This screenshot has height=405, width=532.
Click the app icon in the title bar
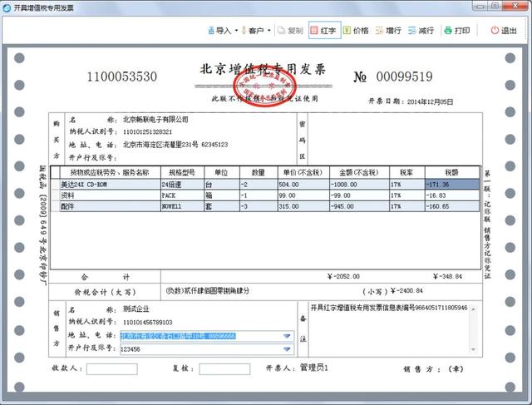coord(7,7)
